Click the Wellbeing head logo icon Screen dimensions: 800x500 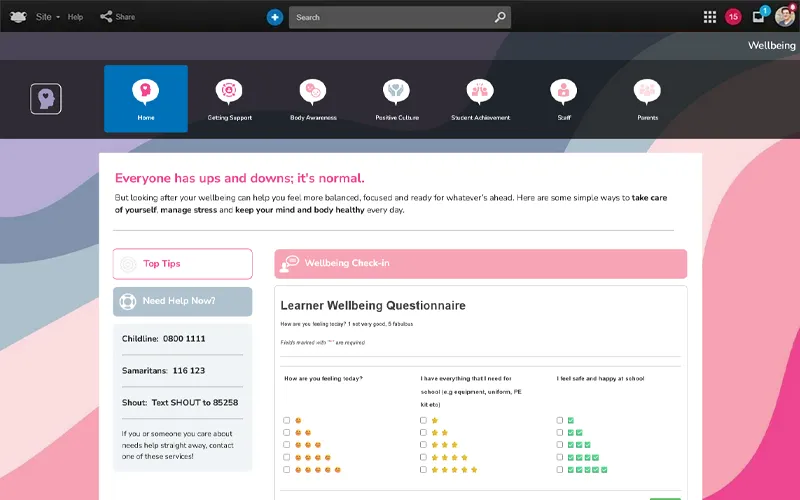[46, 98]
